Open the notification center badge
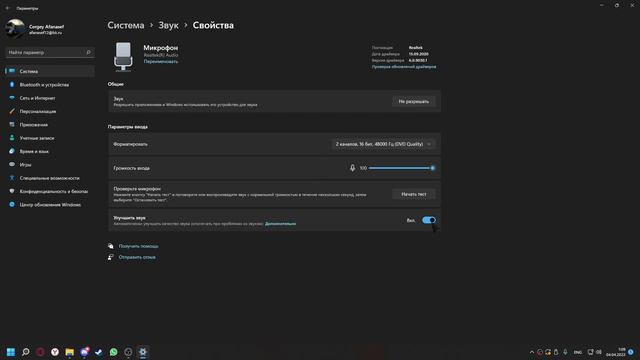This screenshot has width=640, height=360. coord(631,352)
